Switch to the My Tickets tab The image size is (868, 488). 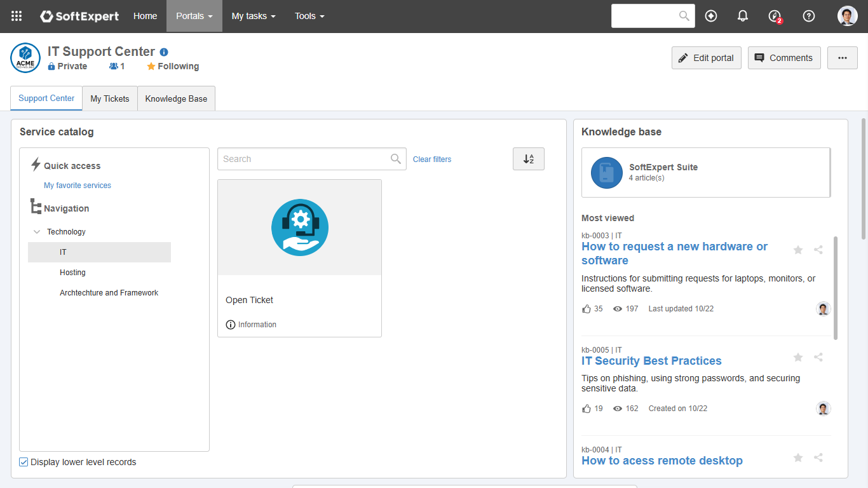pos(110,98)
